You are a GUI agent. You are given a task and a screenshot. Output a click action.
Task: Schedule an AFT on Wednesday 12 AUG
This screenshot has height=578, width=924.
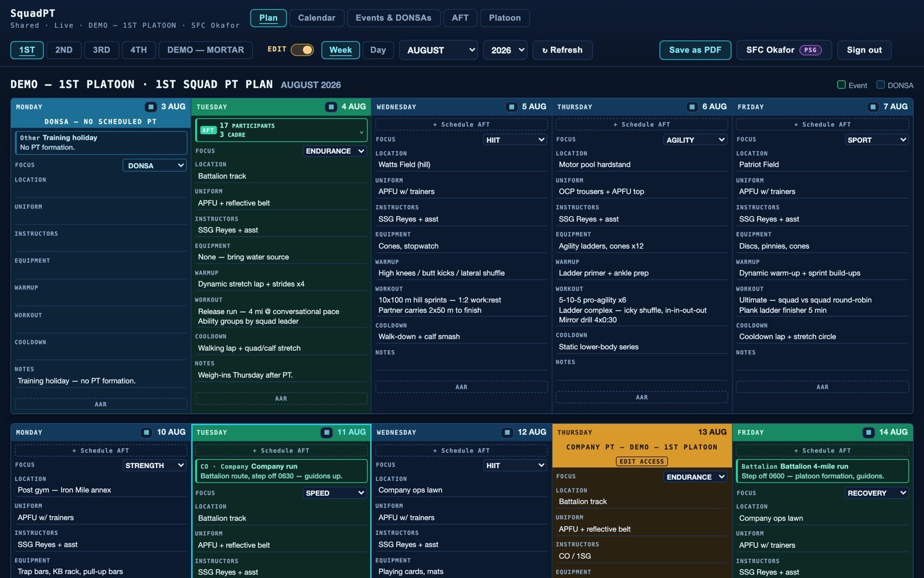461,450
